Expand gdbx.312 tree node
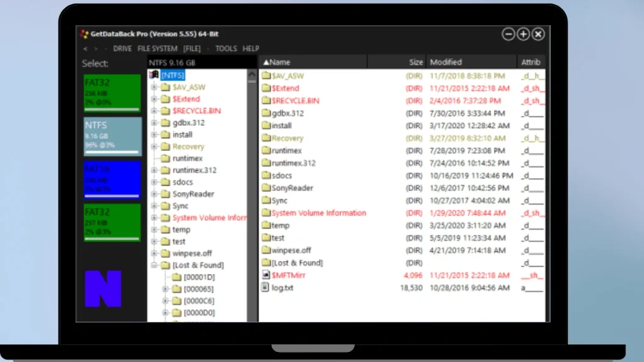The height and width of the screenshot is (362, 644). 154,123
